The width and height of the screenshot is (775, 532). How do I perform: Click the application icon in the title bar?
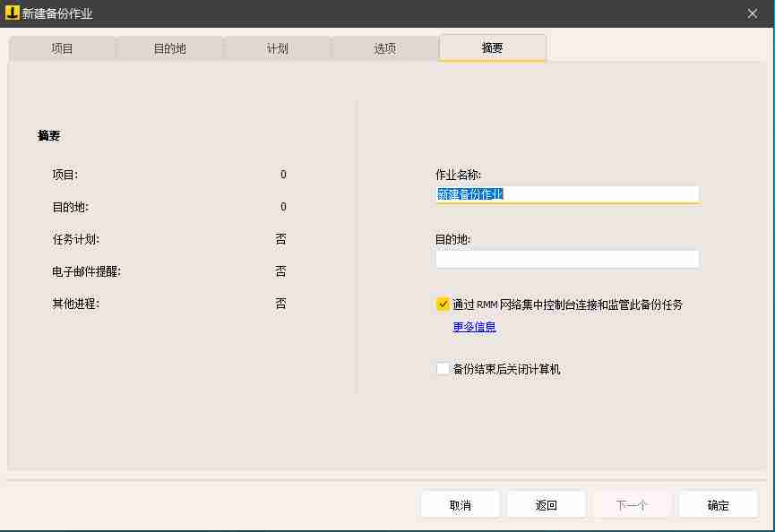tap(12, 13)
